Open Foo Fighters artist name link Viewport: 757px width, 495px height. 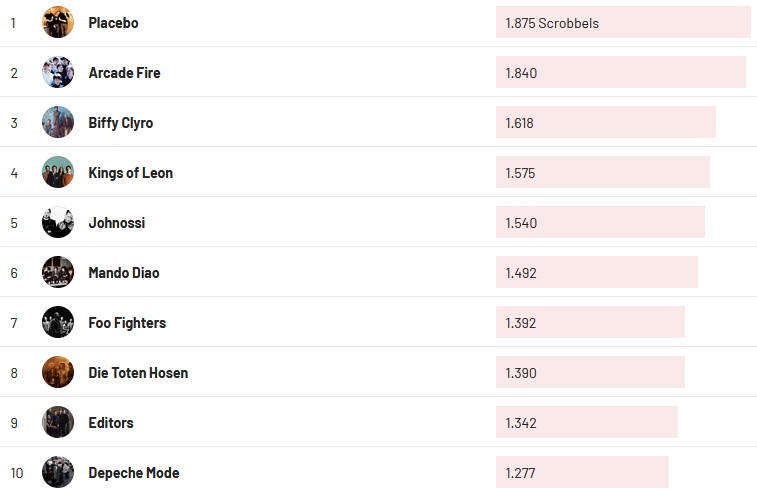coord(127,322)
